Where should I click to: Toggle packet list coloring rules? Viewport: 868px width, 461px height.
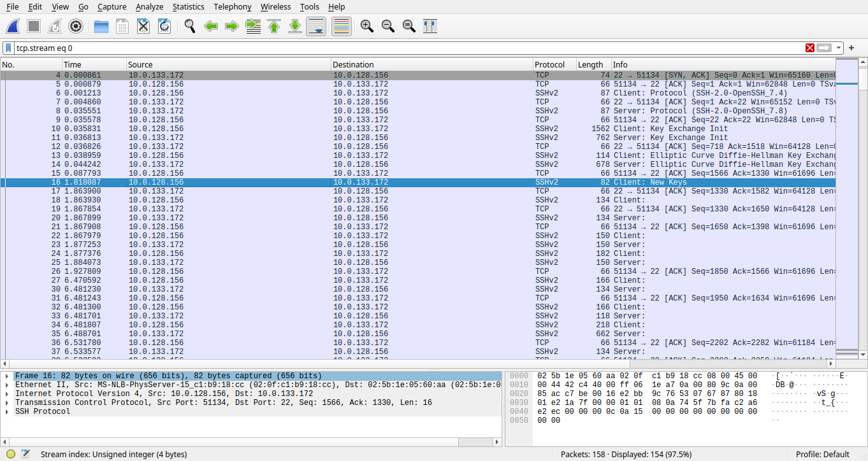click(342, 26)
